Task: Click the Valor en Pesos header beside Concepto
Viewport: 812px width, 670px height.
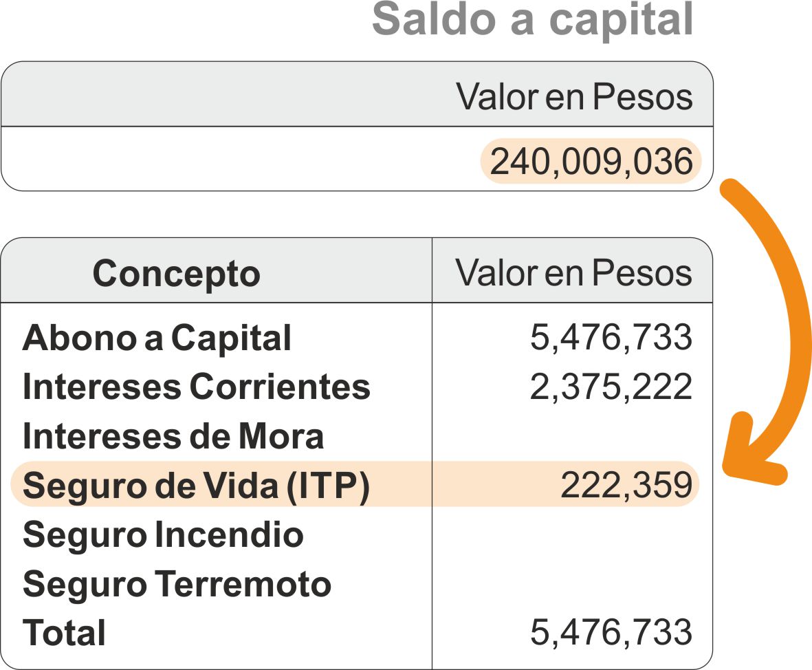Action: 574,273
